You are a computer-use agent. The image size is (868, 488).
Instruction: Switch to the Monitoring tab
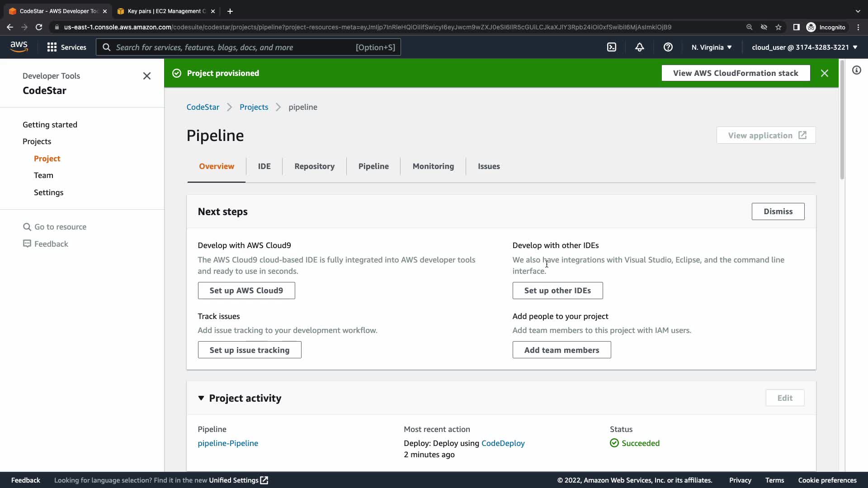(x=433, y=166)
